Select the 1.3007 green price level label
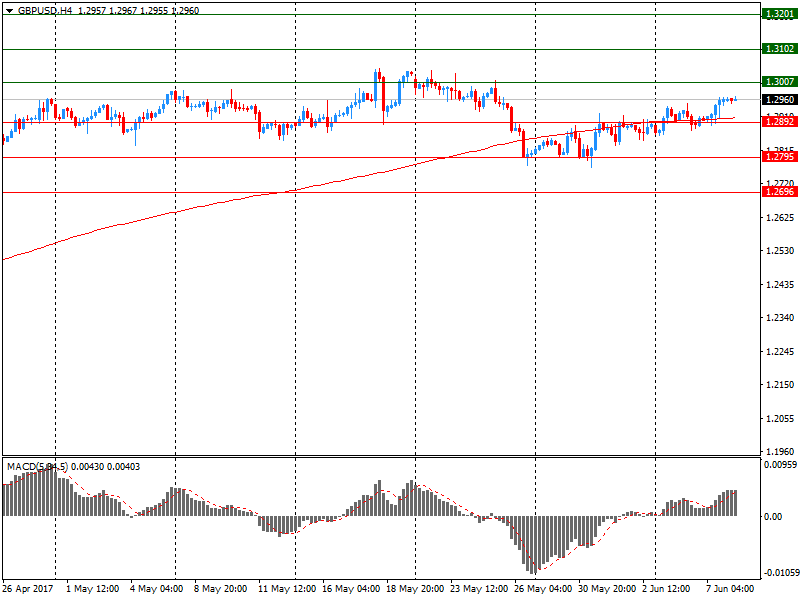The height and width of the screenshot is (600, 800). pos(780,82)
